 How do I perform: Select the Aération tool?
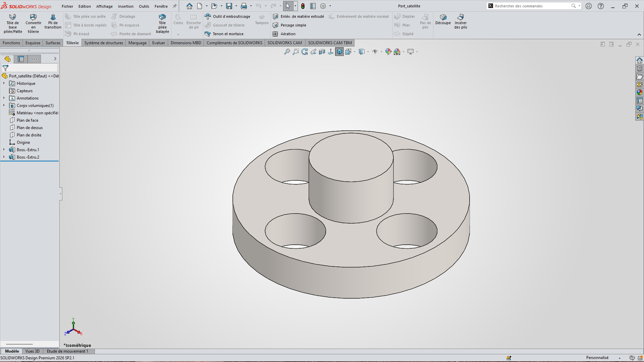click(284, 34)
